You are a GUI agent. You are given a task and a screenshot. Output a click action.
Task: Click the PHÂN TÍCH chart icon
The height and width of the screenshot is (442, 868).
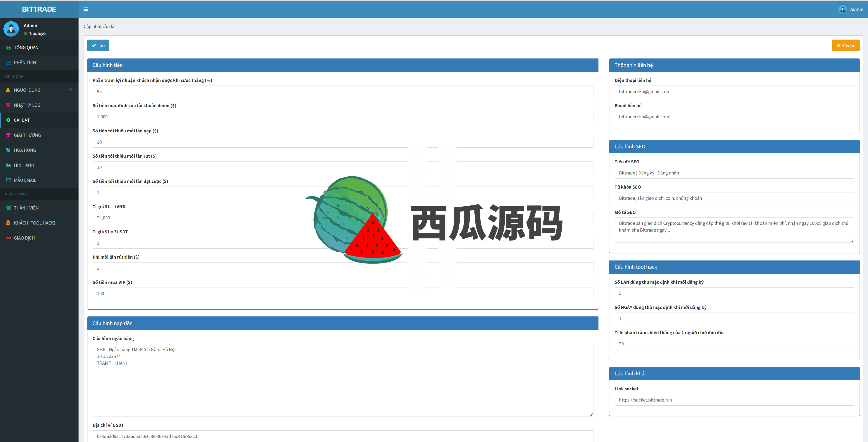tap(8, 63)
